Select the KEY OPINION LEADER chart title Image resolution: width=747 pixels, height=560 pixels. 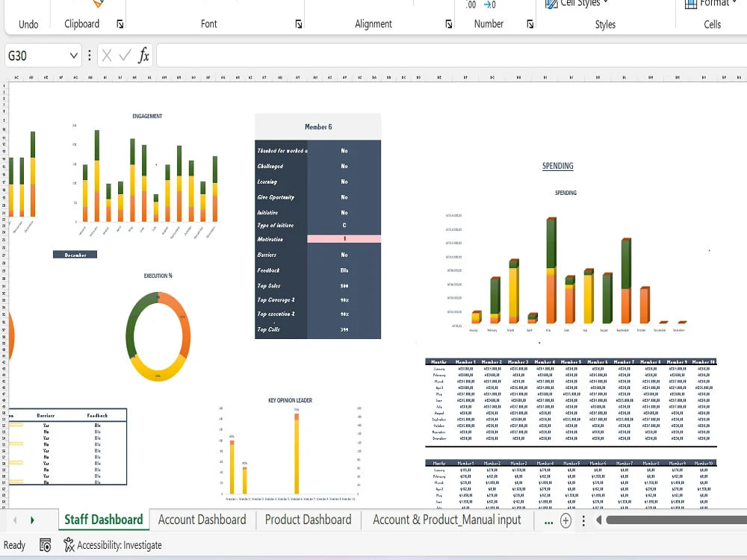[290, 400]
